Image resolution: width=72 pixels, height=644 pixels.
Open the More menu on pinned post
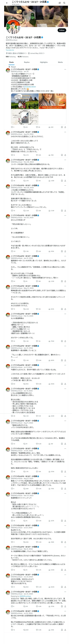coord(65,69)
